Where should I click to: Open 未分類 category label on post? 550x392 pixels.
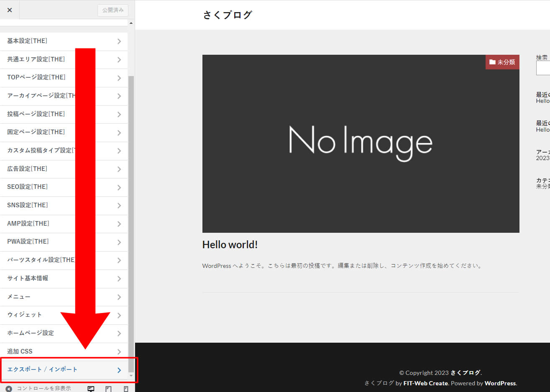[x=502, y=62]
